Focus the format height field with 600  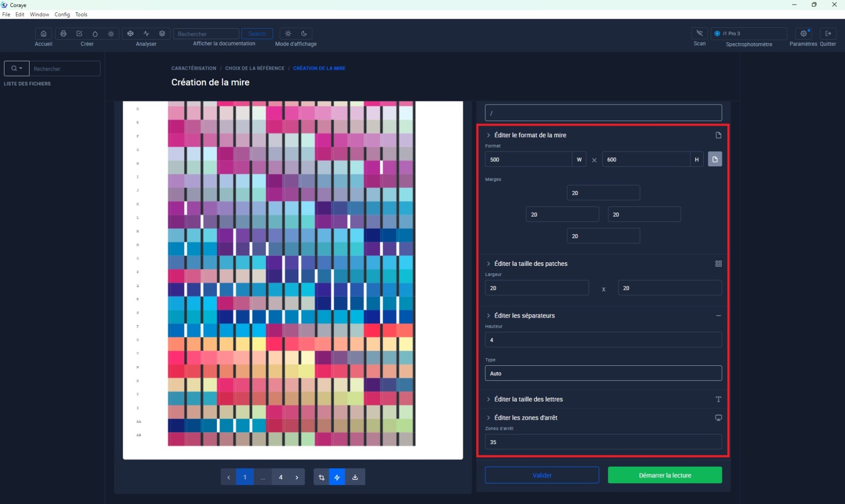pyautogui.click(x=646, y=159)
